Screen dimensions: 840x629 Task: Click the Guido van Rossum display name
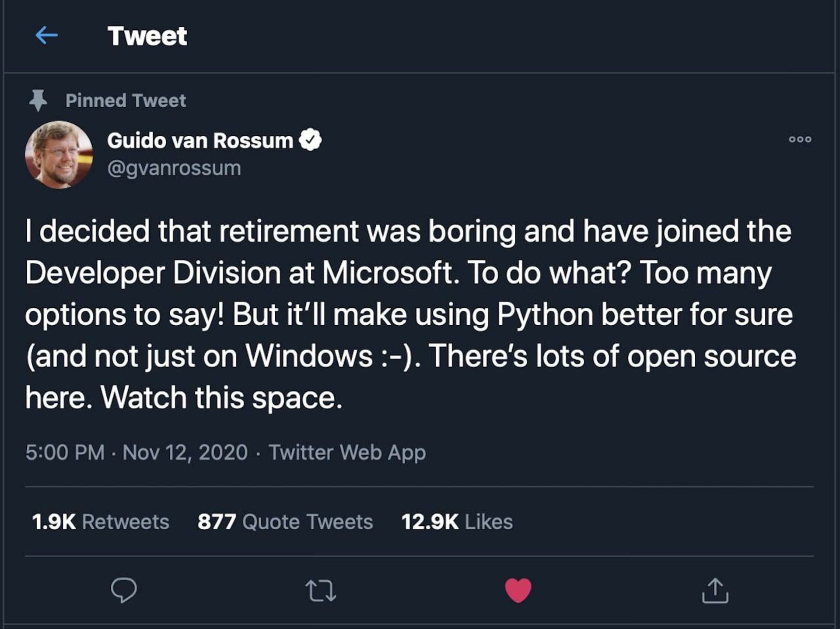(x=200, y=141)
